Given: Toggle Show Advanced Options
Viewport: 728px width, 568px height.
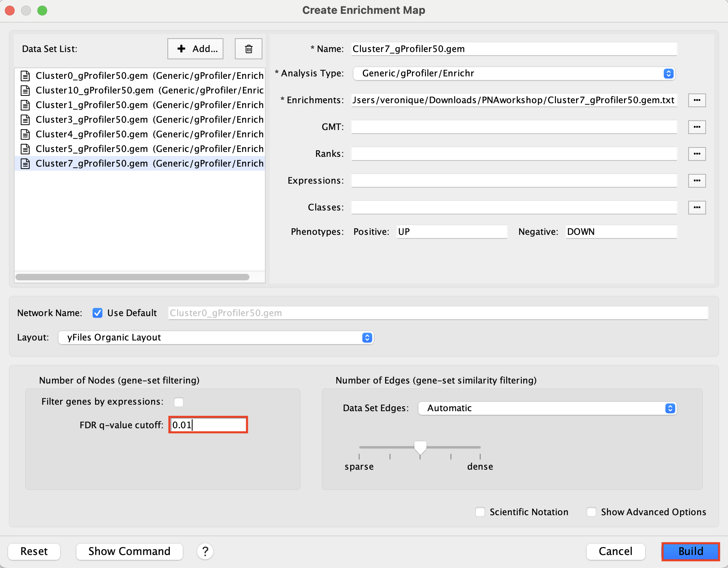Looking at the screenshot, I should pos(591,512).
